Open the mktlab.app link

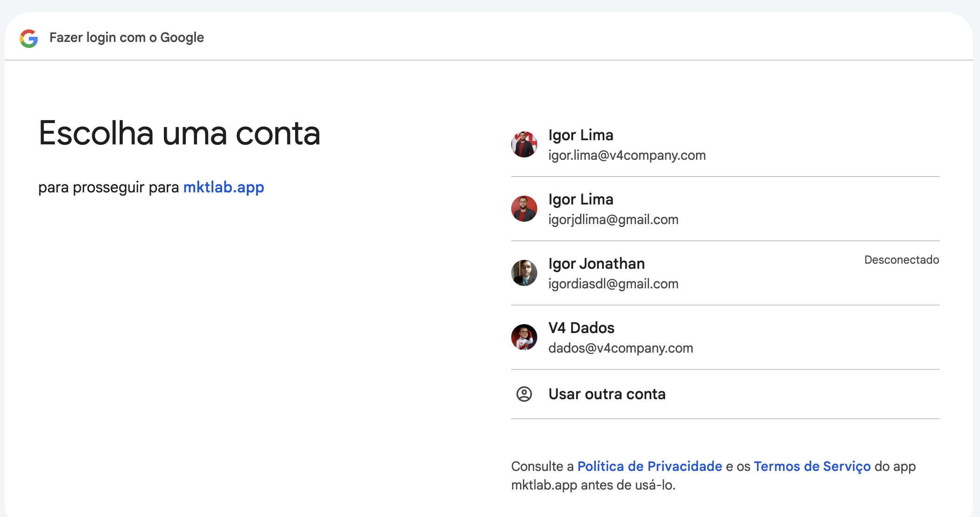coord(223,187)
